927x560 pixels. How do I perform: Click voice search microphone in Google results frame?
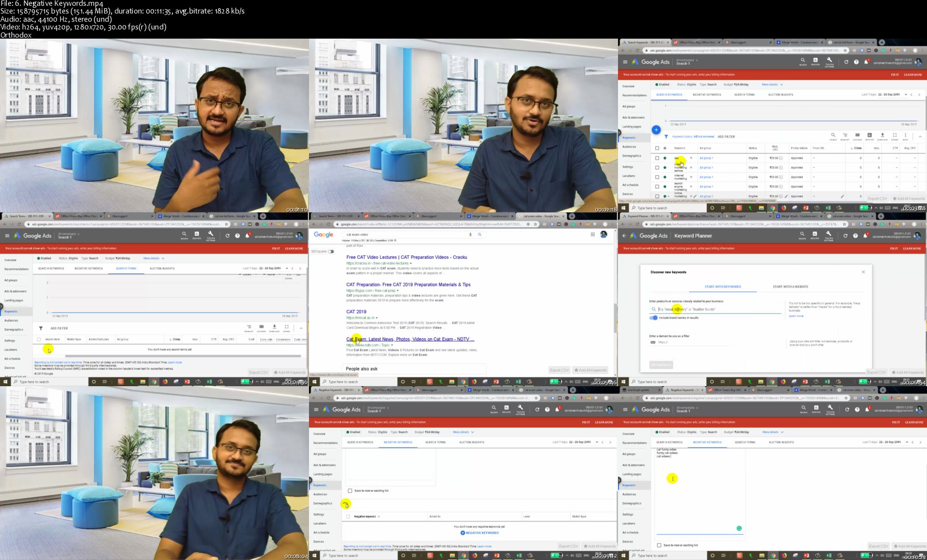point(470,235)
